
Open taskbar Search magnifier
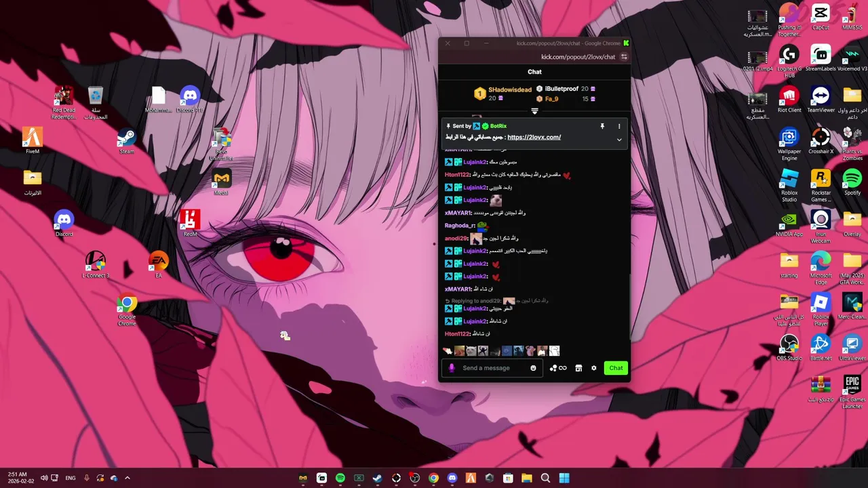(545, 478)
